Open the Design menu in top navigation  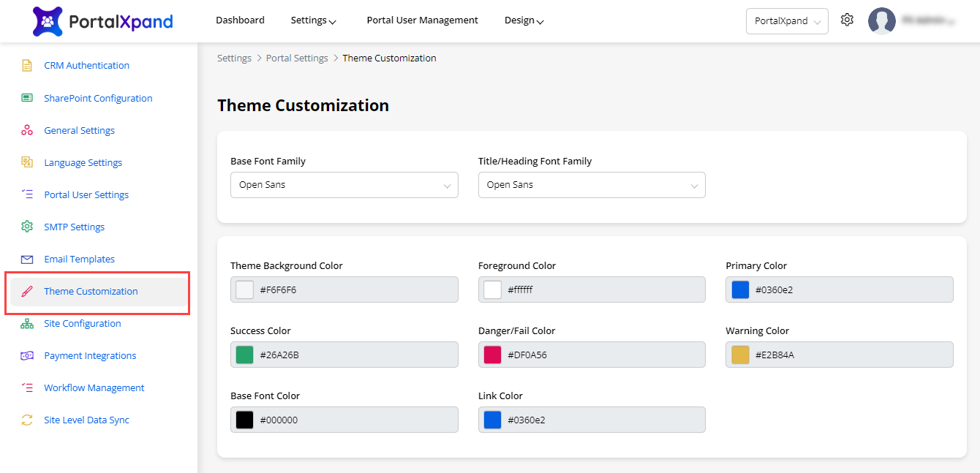tap(524, 20)
